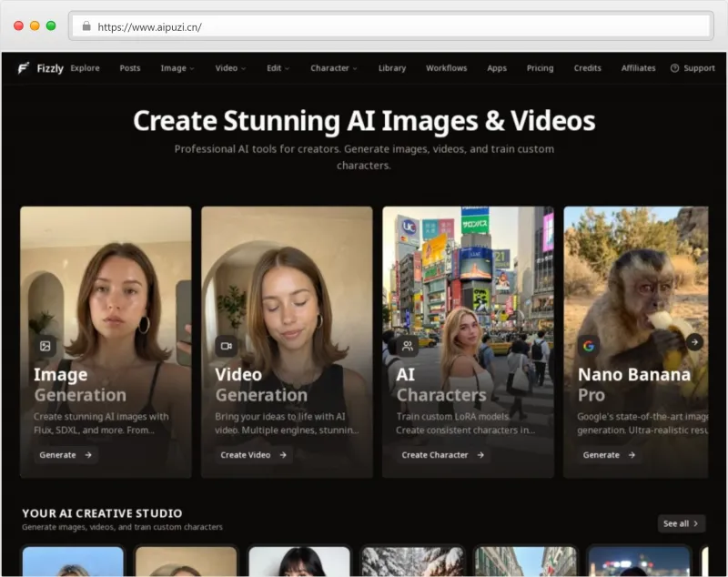This screenshot has width=728, height=577.
Task: Click the Fizzly logo icon
Action: tap(23, 68)
